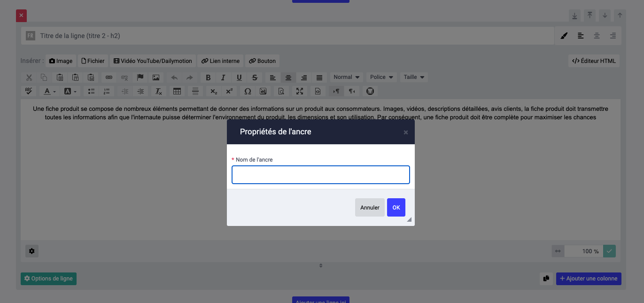Insert a horizontal line

click(x=195, y=91)
